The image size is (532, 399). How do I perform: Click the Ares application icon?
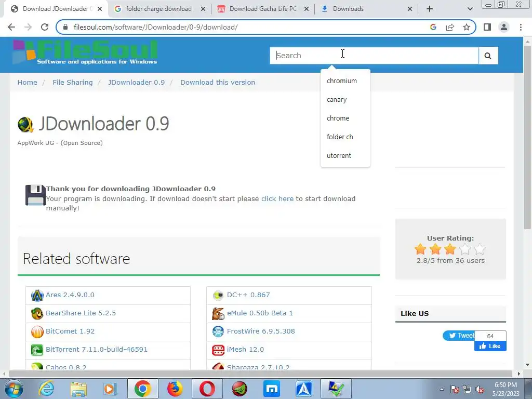point(37,295)
